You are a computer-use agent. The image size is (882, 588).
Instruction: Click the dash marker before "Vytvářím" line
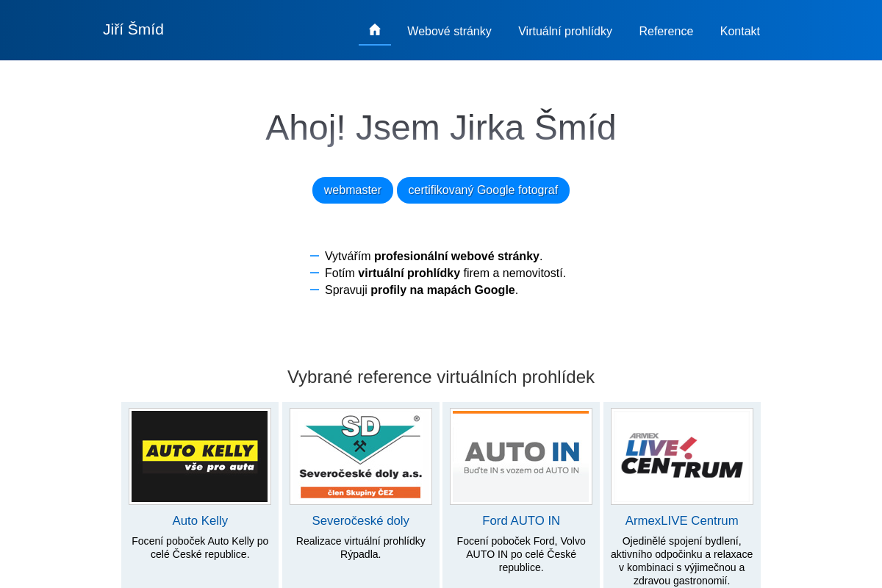[314, 256]
